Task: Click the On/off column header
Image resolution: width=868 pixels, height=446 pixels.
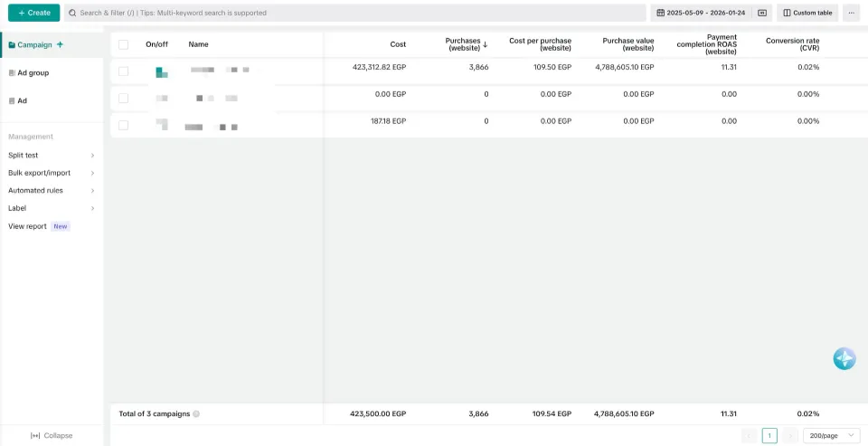Action: pyautogui.click(x=156, y=44)
